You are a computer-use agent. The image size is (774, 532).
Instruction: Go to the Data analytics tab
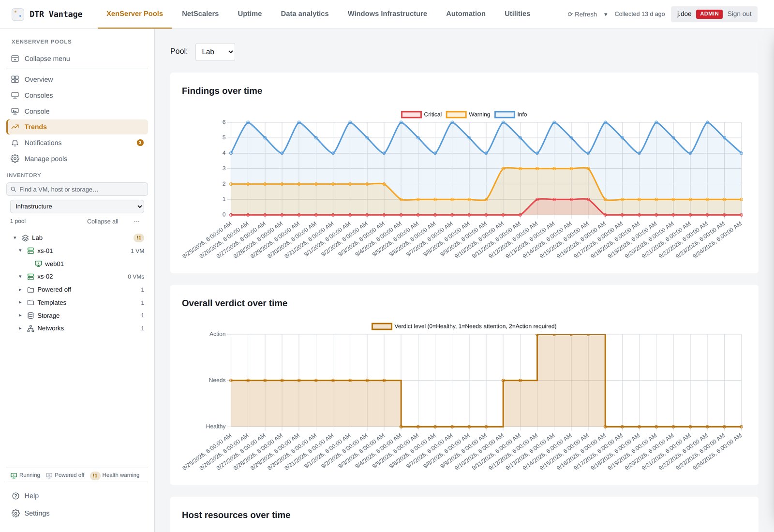[305, 14]
